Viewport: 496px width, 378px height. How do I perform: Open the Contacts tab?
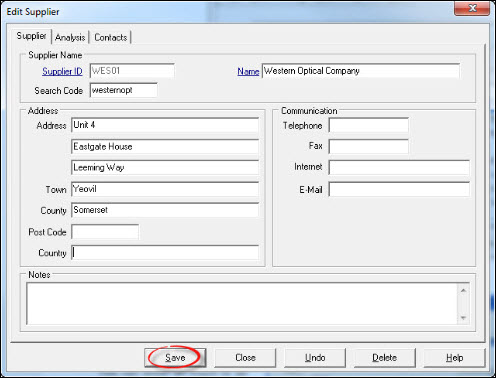click(111, 37)
